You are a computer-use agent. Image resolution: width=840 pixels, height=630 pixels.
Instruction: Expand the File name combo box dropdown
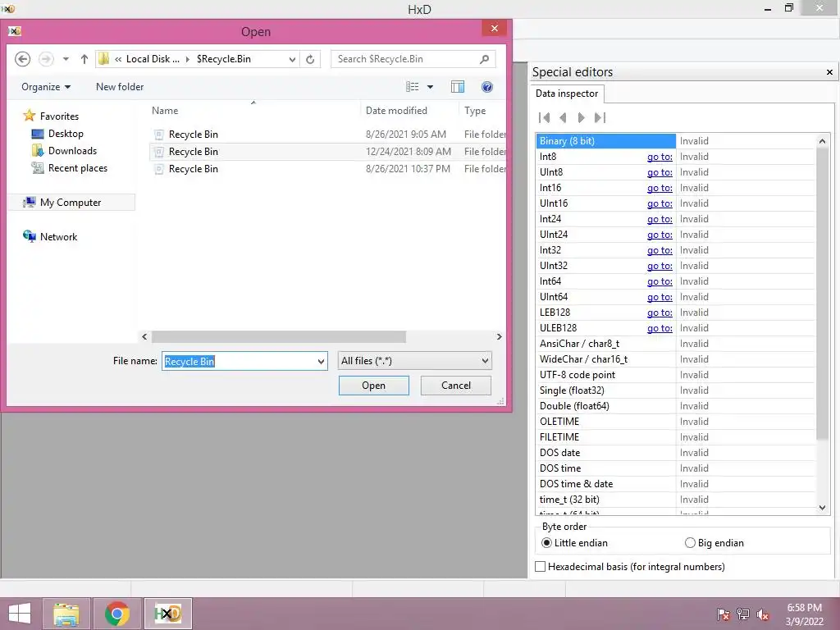(321, 361)
